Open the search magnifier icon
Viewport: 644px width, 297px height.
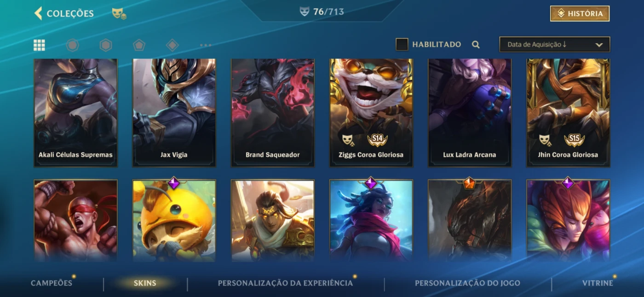click(476, 45)
